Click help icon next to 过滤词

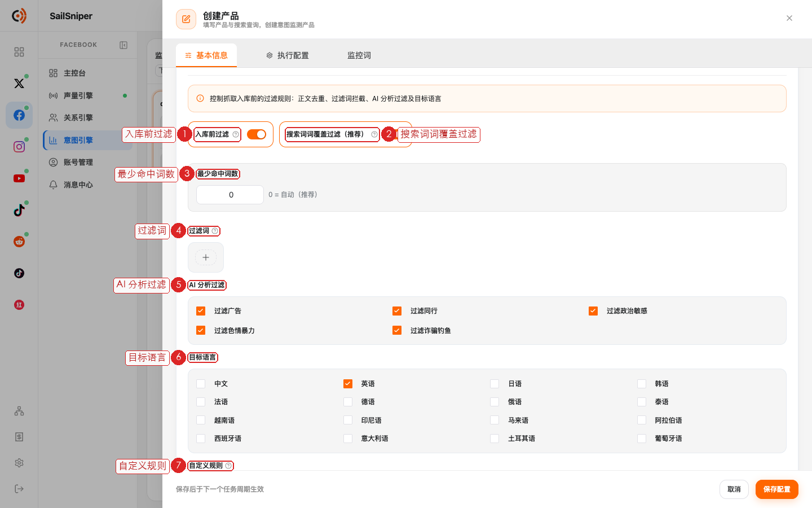(215, 231)
